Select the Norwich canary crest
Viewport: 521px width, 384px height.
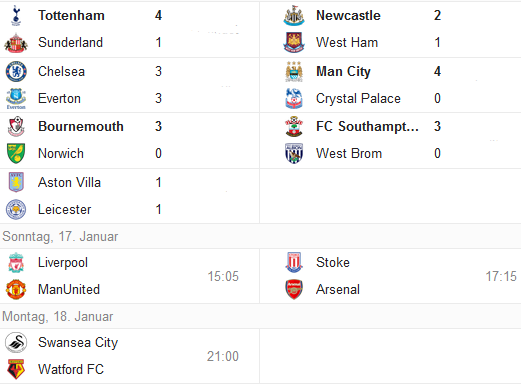(x=16, y=153)
